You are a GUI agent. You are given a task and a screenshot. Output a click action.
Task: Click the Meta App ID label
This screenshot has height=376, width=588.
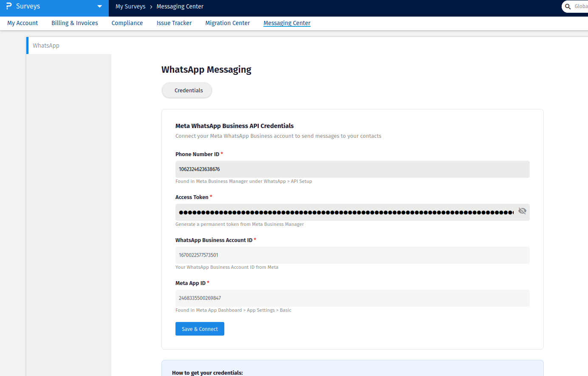click(190, 283)
